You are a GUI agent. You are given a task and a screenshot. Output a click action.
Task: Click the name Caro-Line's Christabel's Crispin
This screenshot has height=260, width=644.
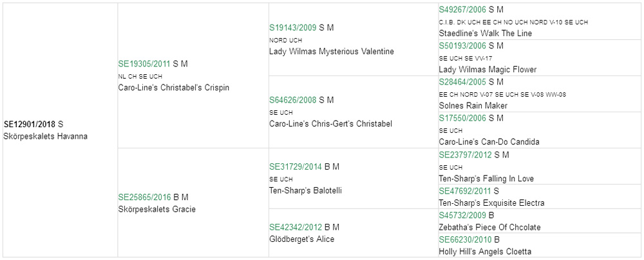174,88
